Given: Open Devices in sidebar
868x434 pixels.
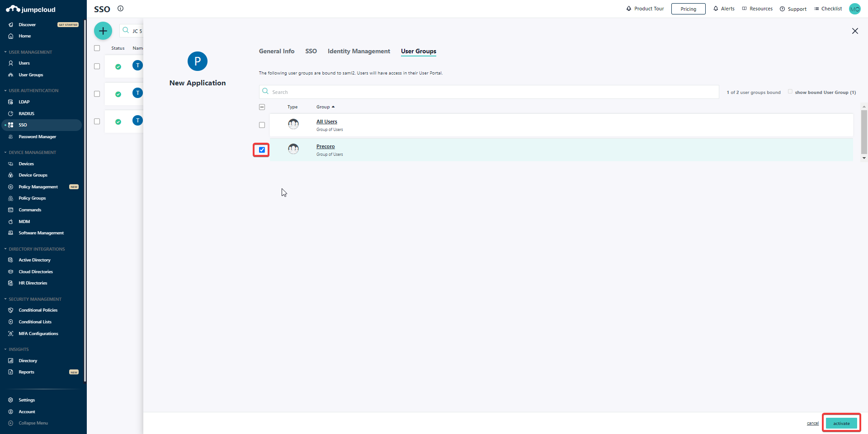Looking at the screenshot, I should coord(26,164).
